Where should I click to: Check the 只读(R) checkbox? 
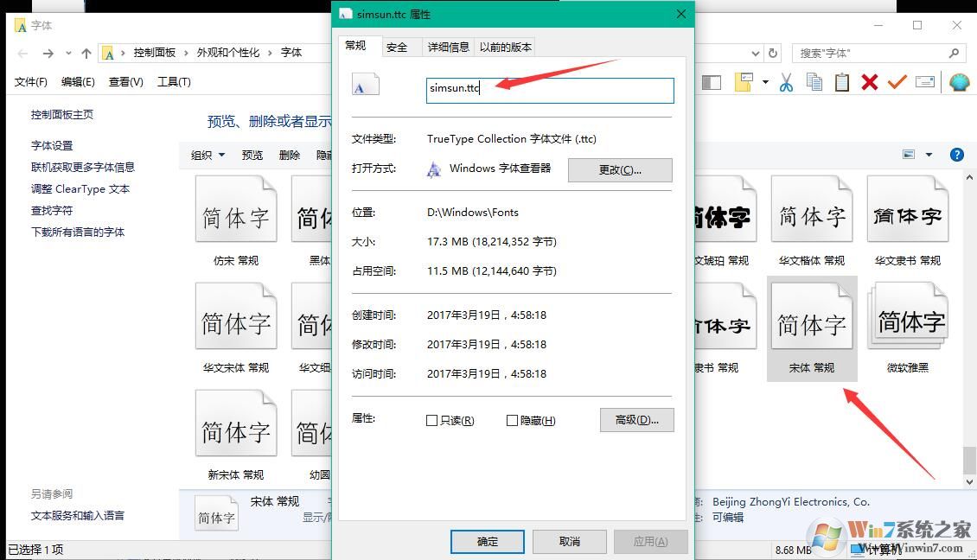[431, 419]
